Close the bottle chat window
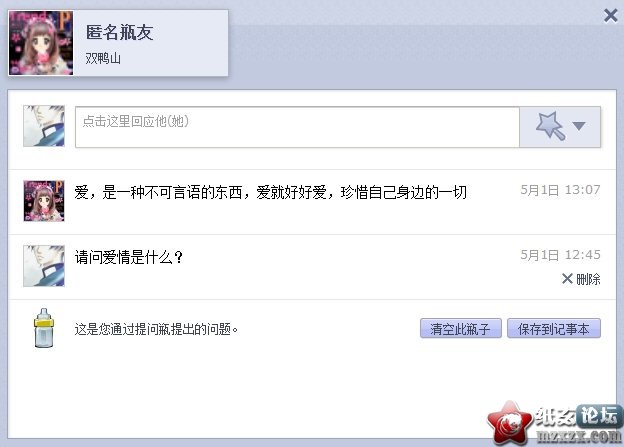This screenshot has height=447, width=624. pyautogui.click(x=610, y=16)
